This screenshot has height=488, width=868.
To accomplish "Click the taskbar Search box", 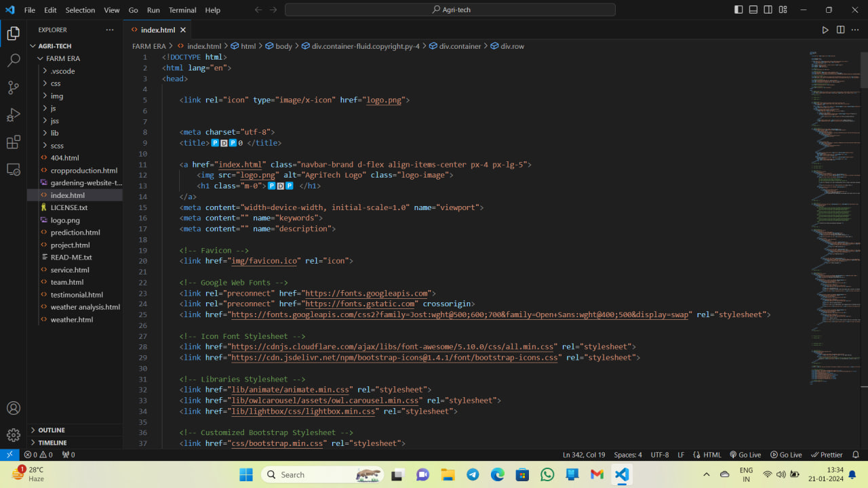I will point(323,474).
